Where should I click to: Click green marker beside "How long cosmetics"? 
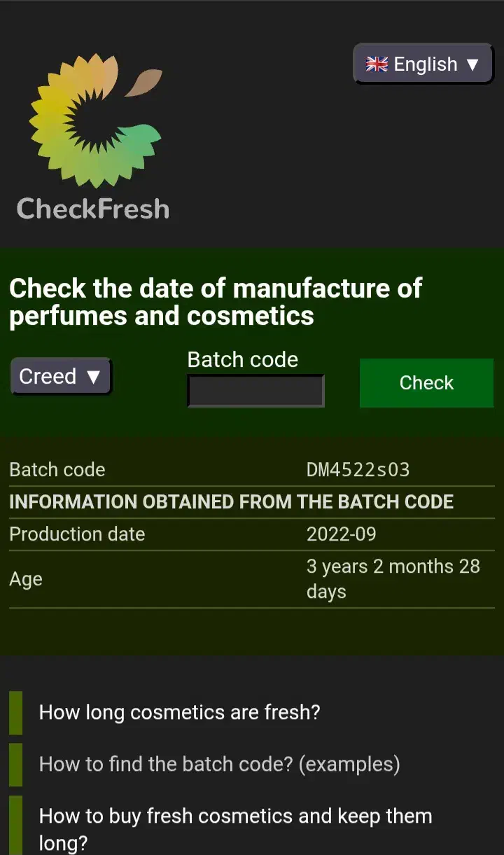pos(15,713)
